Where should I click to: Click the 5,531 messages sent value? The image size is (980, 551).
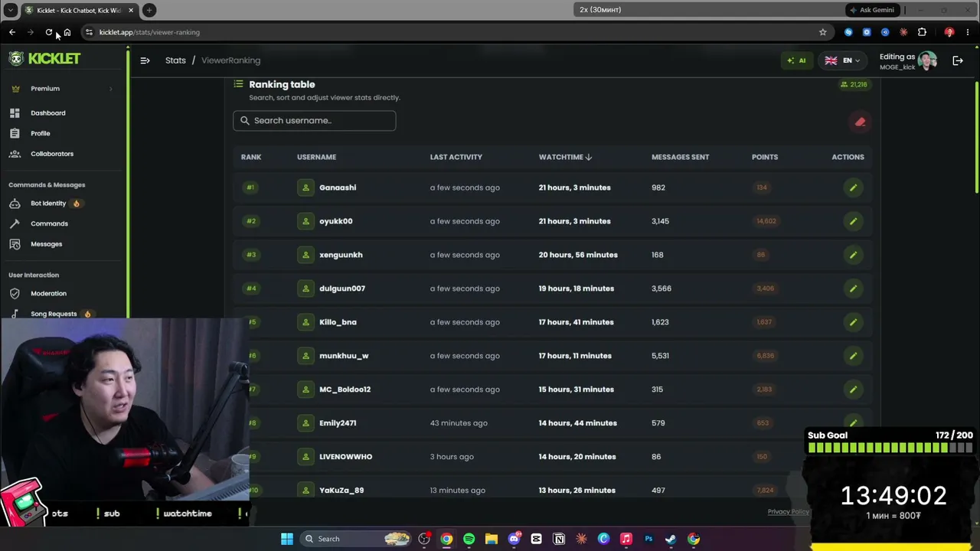(660, 356)
